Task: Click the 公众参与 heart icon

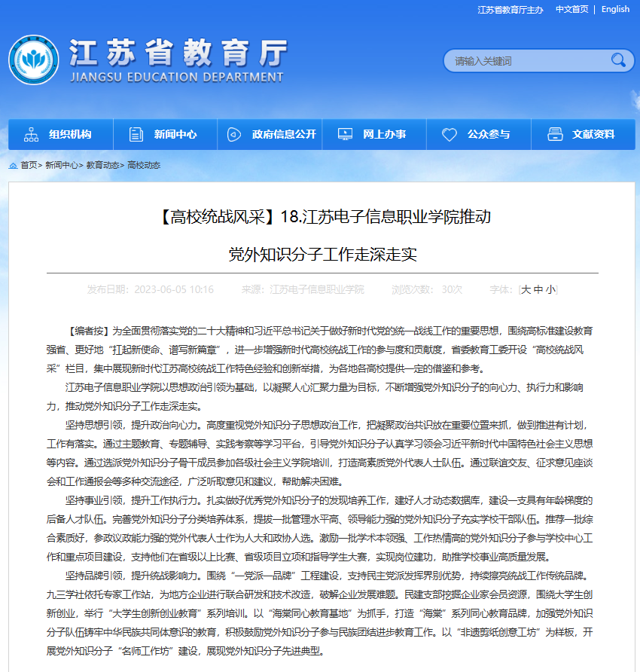Action: point(450,135)
